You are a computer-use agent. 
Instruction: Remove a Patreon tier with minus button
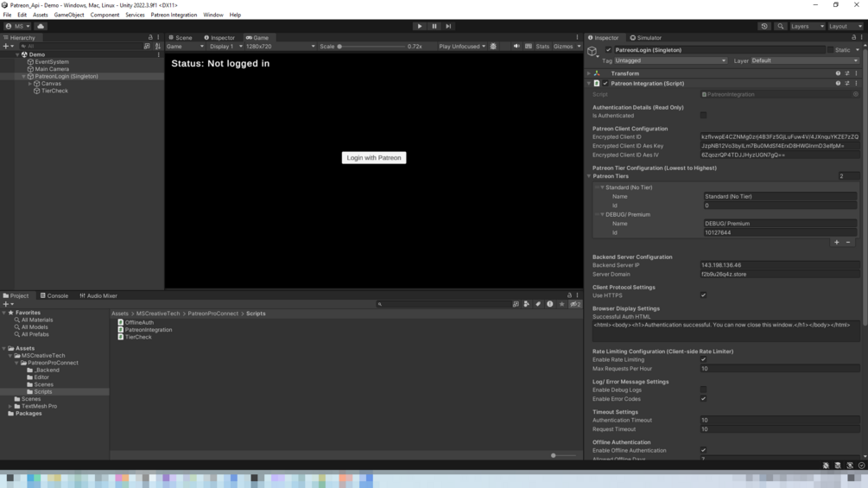848,243
